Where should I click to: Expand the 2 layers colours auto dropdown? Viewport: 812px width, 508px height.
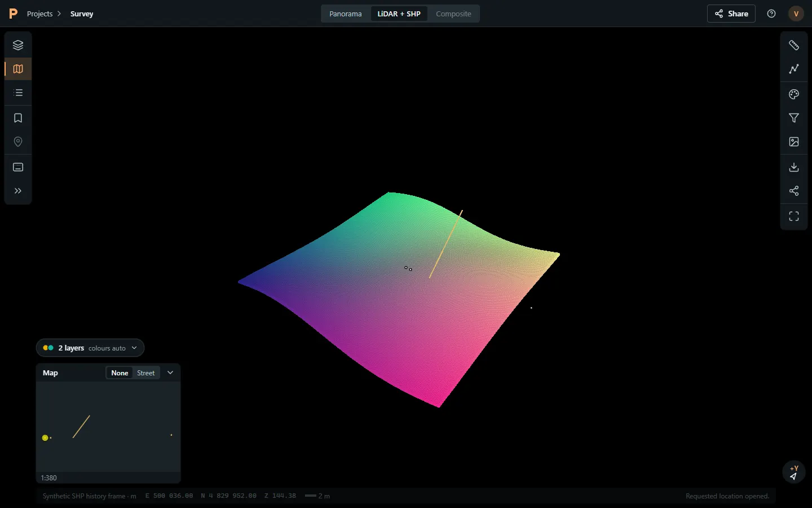[x=90, y=348]
